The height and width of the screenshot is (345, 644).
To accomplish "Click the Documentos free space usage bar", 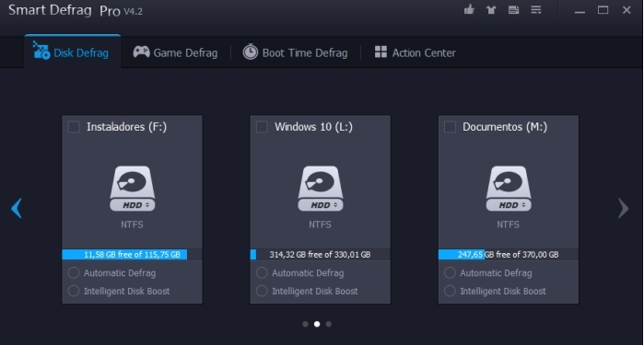I will tap(508, 254).
